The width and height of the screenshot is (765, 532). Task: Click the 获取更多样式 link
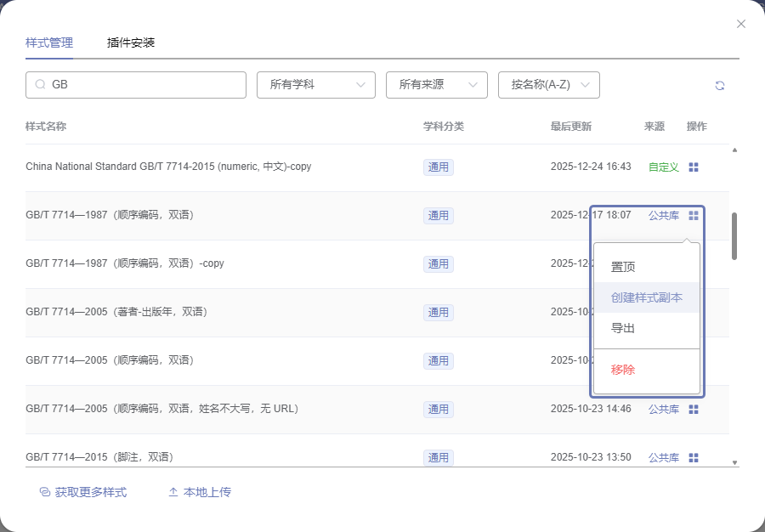point(83,492)
